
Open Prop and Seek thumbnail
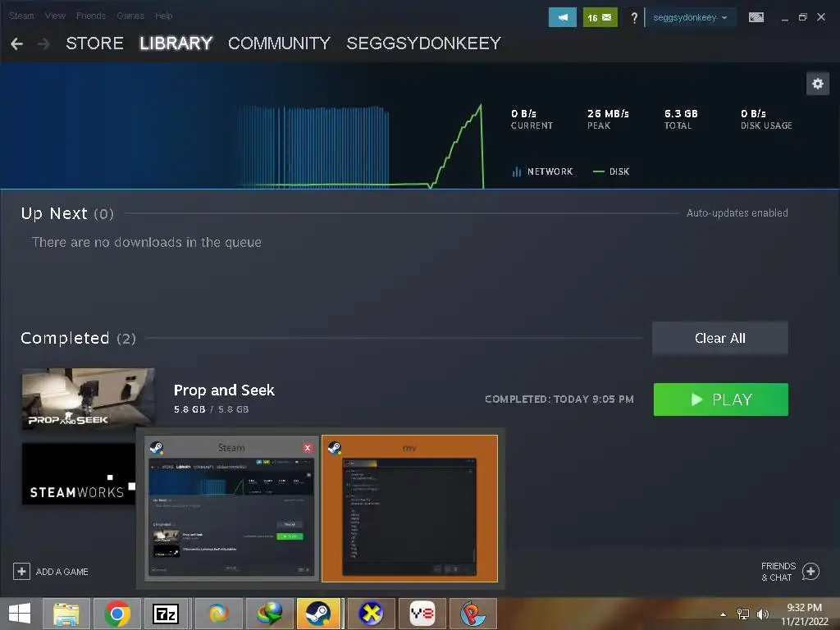89,399
